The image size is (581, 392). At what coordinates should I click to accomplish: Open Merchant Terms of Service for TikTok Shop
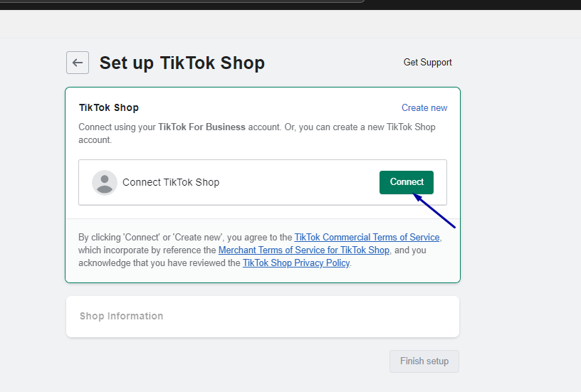point(304,250)
